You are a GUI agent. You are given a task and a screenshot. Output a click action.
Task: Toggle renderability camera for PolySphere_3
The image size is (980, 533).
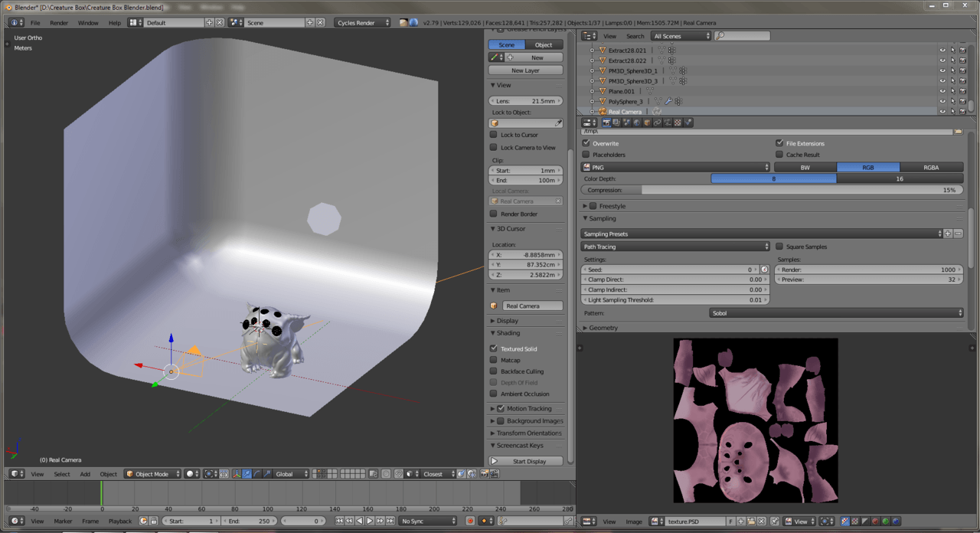[962, 101]
